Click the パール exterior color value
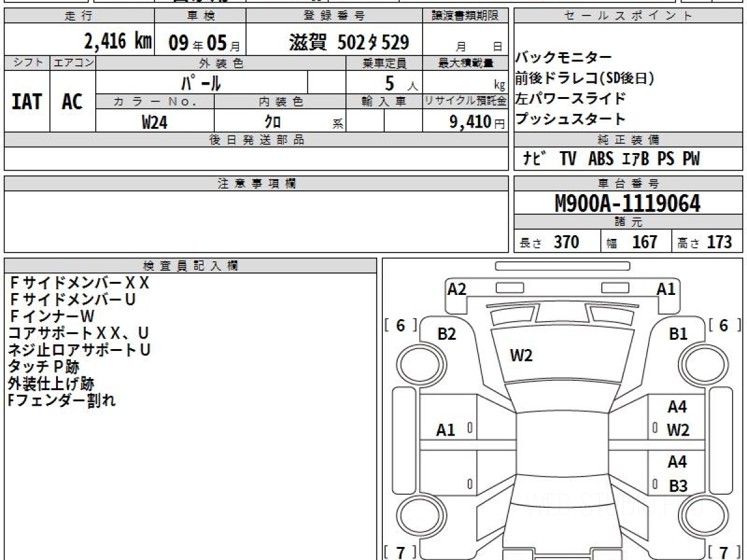 [201, 82]
